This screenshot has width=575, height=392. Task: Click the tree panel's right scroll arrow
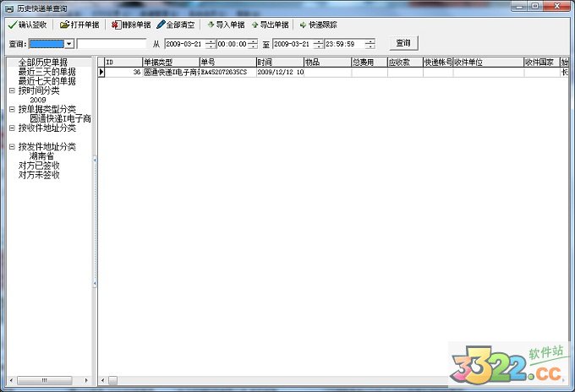(86, 381)
